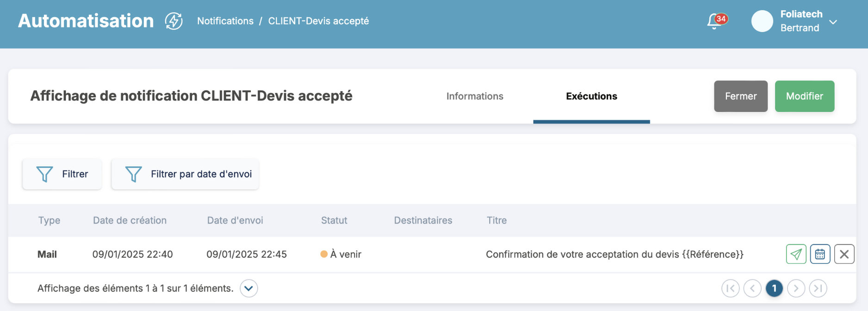Screen dimensions: 868x311
Task: Jump to the last page of results
Action: click(818, 288)
